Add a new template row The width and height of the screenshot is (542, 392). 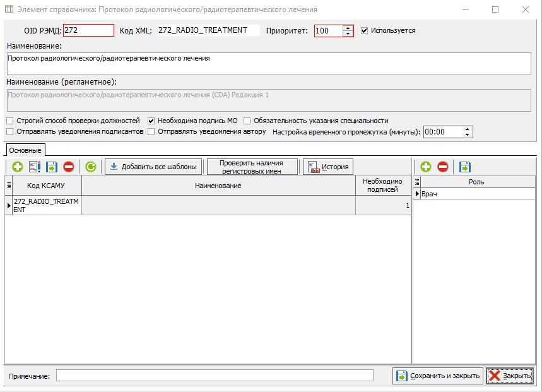pos(18,167)
